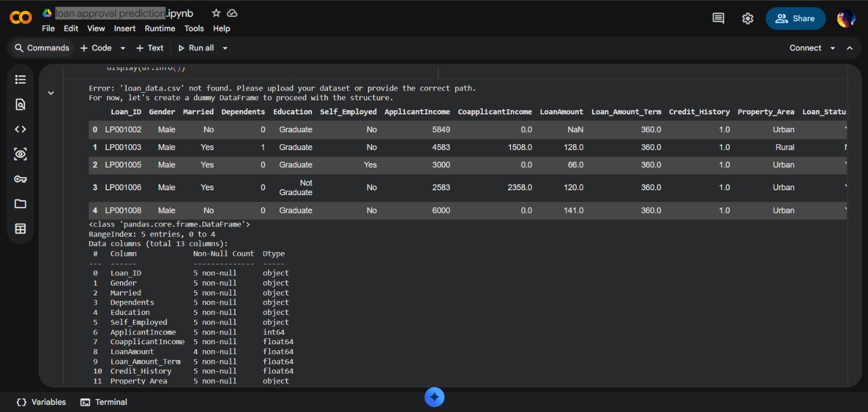Screen dimensions: 868x412
Task: Click the notebook title field
Action: click(111, 14)
